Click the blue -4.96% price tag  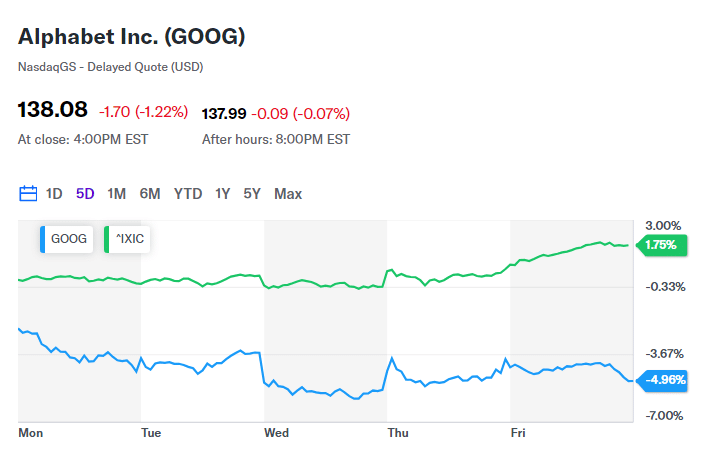[664, 380]
